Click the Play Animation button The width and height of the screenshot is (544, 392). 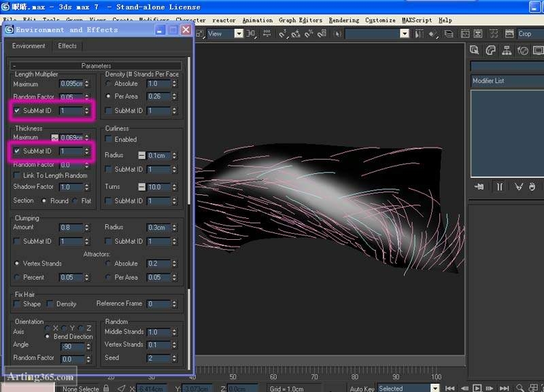(x=477, y=388)
